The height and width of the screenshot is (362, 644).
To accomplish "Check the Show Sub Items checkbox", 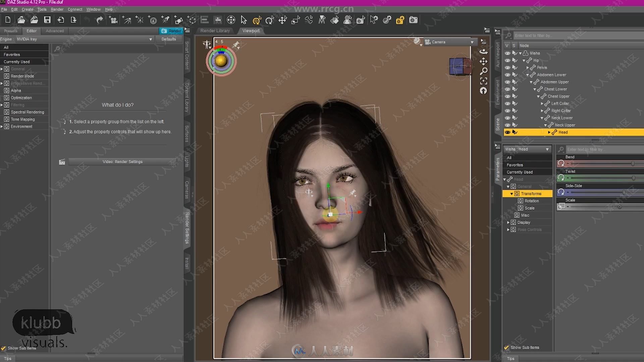I will (x=4, y=348).
